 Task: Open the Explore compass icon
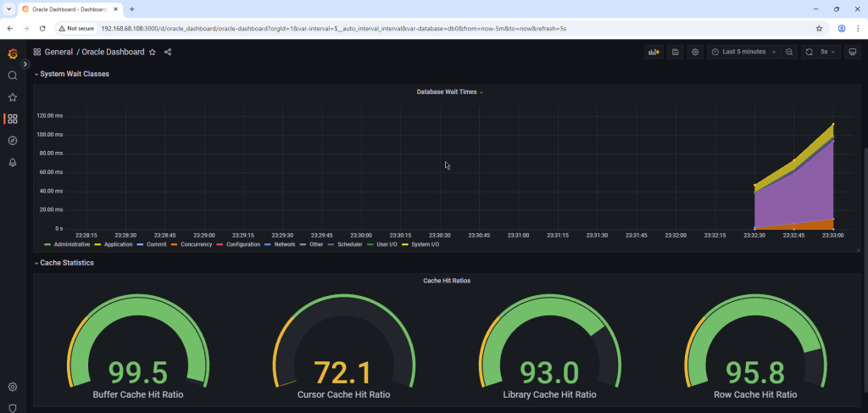click(x=12, y=141)
